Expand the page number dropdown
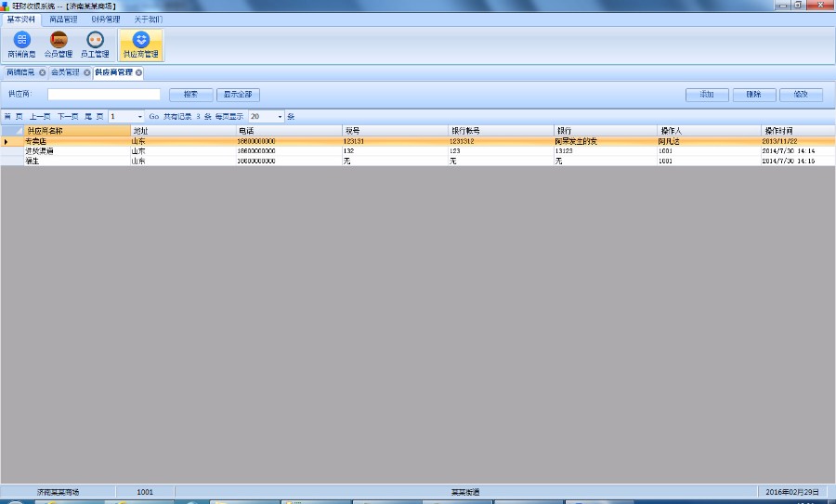836x504 pixels. click(x=140, y=117)
